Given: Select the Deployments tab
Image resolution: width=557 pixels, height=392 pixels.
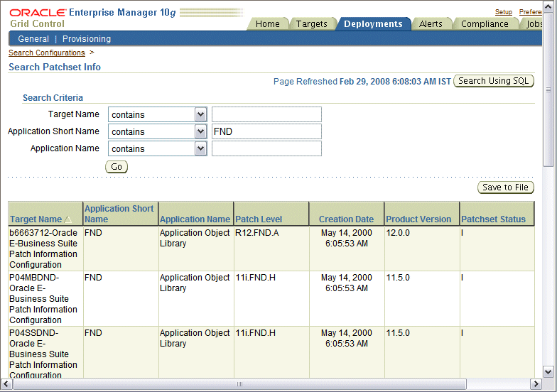Looking at the screenshot, I should (373, 24).
